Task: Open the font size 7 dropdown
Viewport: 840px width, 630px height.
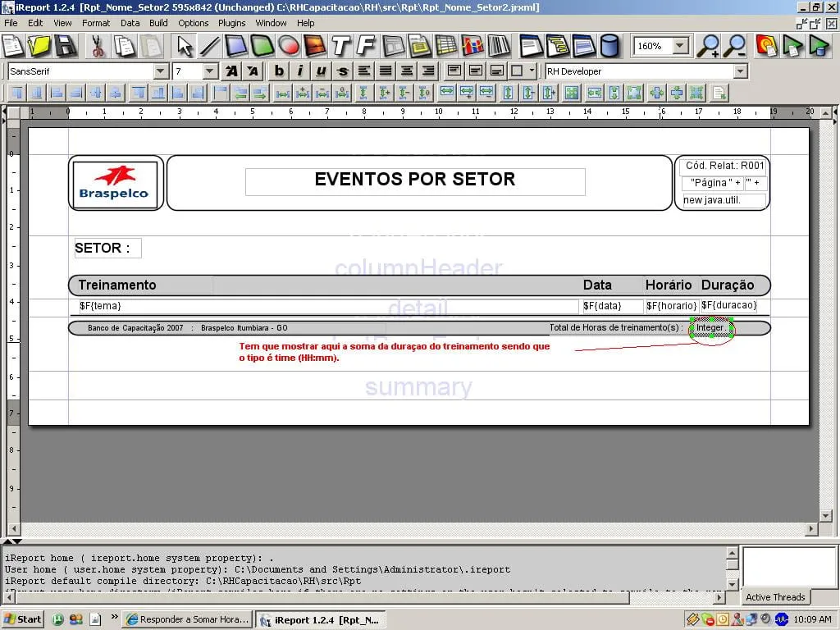Action: pos(210,71)
